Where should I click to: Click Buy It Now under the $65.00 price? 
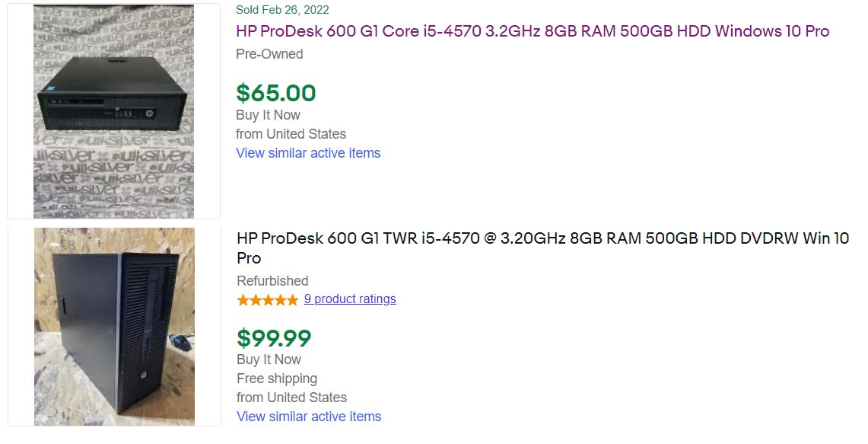click(268, 115)
